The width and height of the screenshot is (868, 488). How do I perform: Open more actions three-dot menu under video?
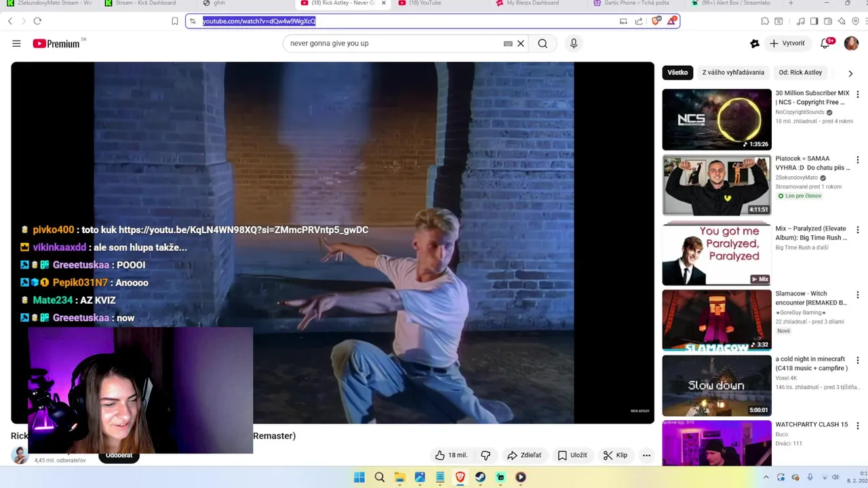coord(647,455)
